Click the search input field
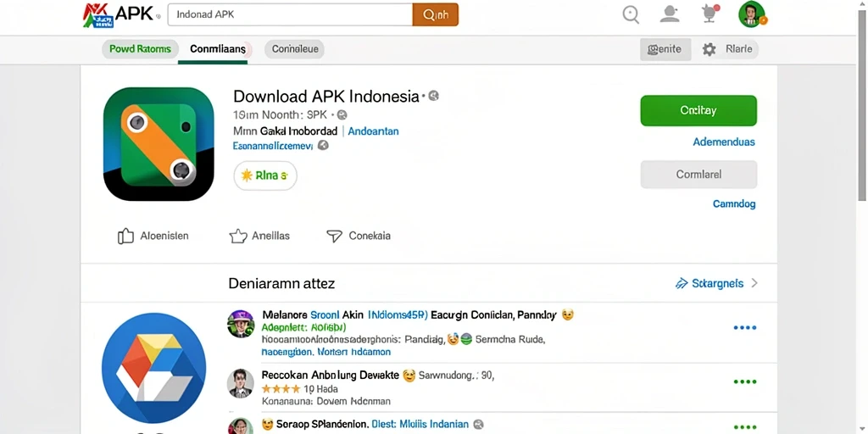The width and height of the screenshot is (868, 434). pyautogui.click(x=290, y=15)
